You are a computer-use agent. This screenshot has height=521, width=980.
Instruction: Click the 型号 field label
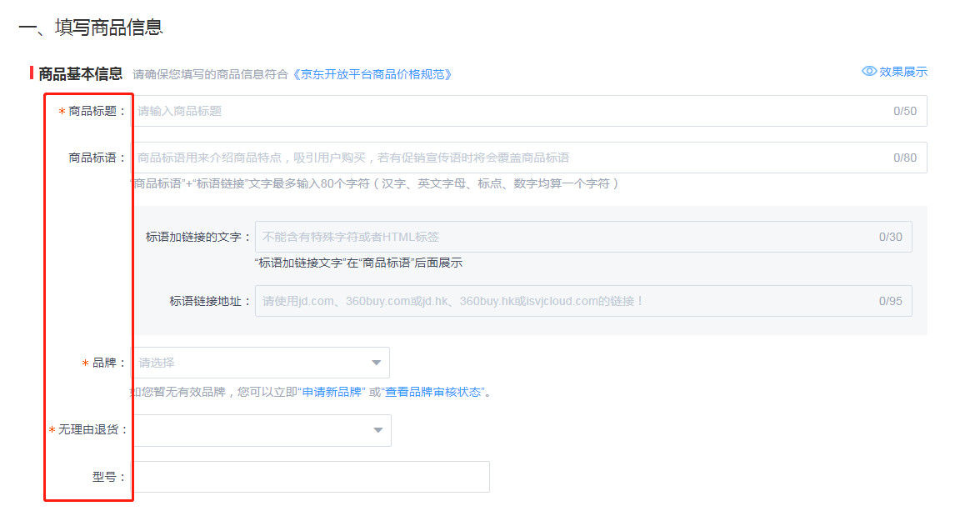(x=108, y=477)
